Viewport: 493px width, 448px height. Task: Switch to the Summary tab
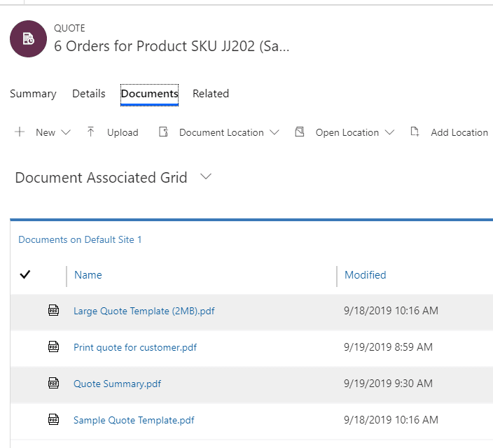click(x=33, y=94)
